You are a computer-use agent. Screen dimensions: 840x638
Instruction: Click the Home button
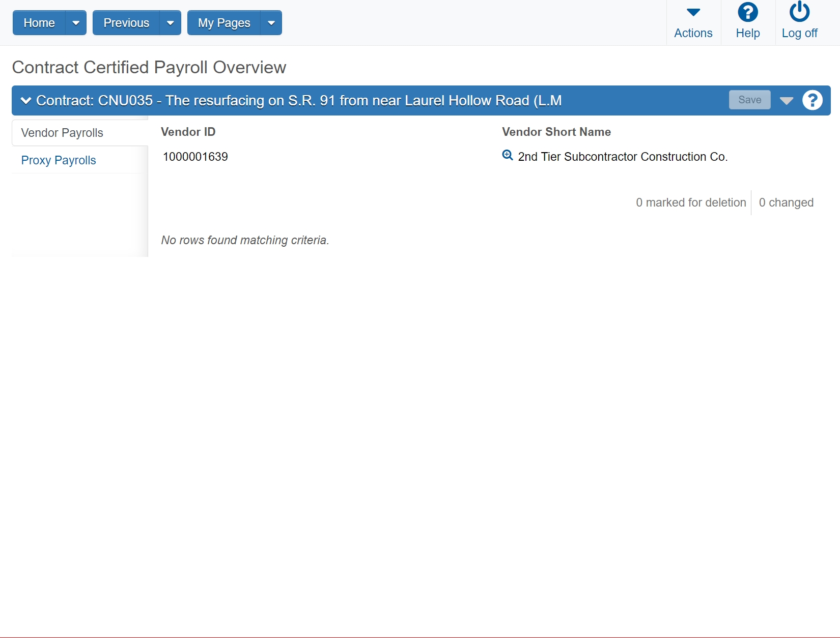[x=39, y=23]
